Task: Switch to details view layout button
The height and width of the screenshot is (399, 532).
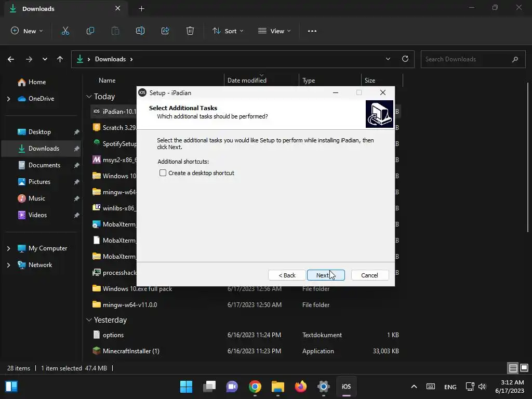Action: tap(513, 368)
